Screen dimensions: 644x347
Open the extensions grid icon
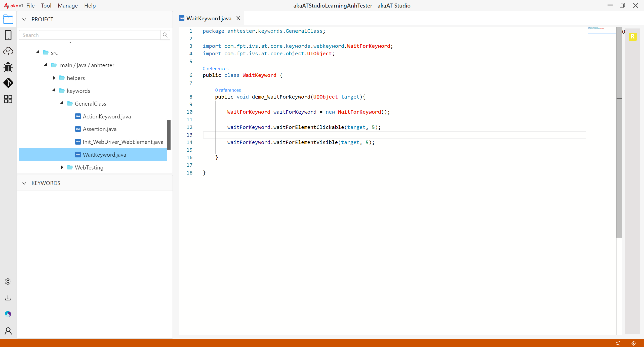tap(8, 99)
